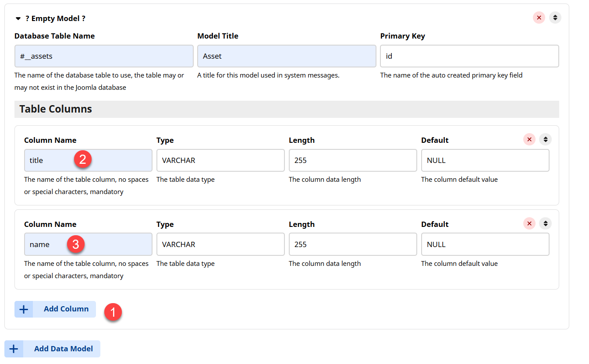Click the Model Title field

[x=287, y=56]
